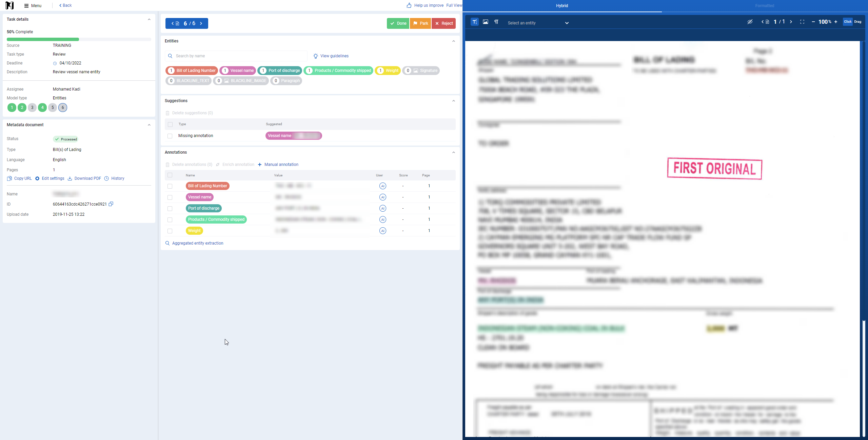Select all annotations header checkbox
The image size is (868, 440).
tap(170, 175)
